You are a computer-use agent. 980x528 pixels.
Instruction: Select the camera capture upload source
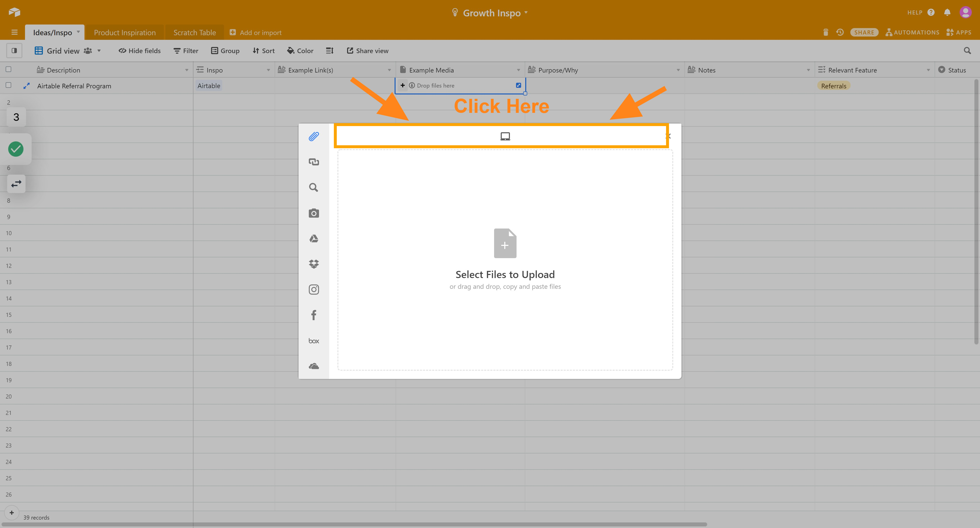click(x=313, y=213)
